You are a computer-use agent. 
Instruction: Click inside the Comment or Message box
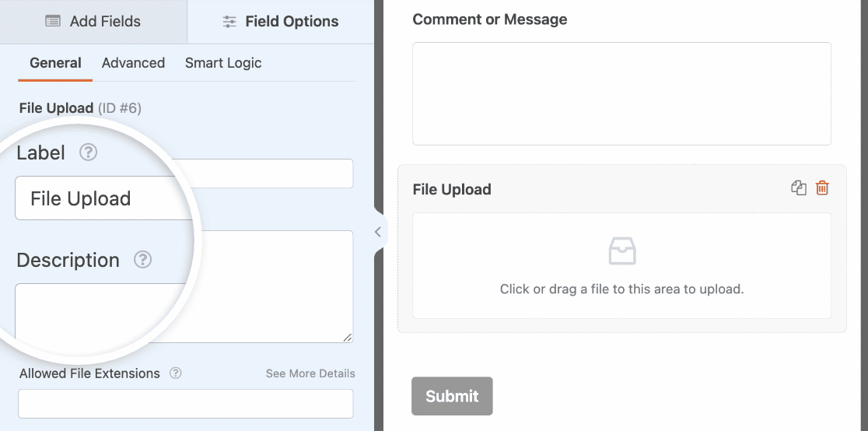[621, 93]
